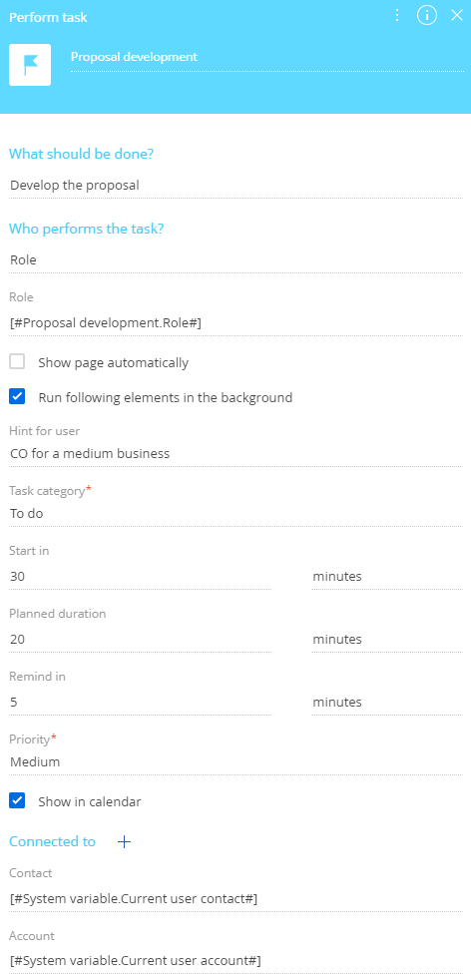
Task: Click the Role parameter field
Action: [x=235, y=322]
